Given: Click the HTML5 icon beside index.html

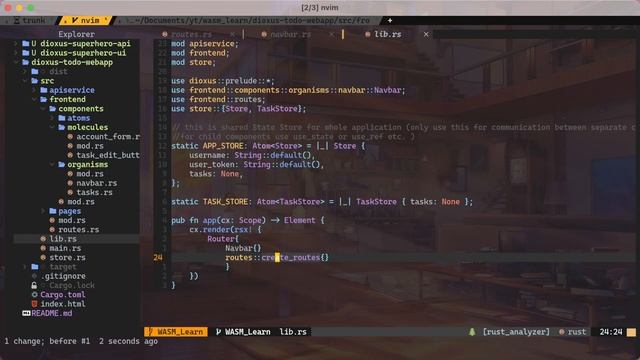Looking at the screenshot, I should tap(34, 304).
